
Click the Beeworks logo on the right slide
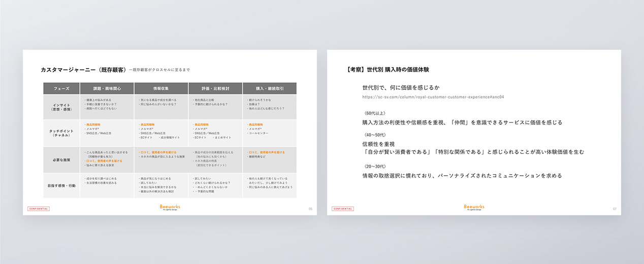click(474, 207)
